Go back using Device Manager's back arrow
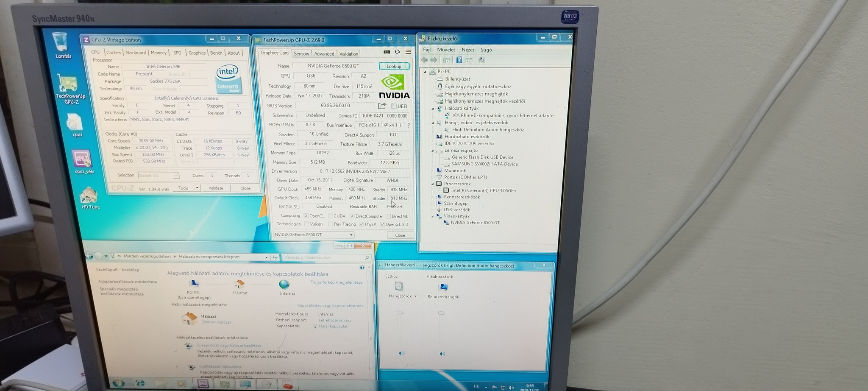The image size is (868, 391). [424, 60]
